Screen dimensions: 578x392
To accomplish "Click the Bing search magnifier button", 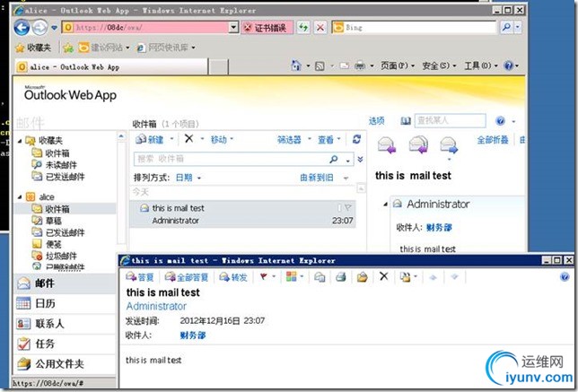I will tap(507, 27).
